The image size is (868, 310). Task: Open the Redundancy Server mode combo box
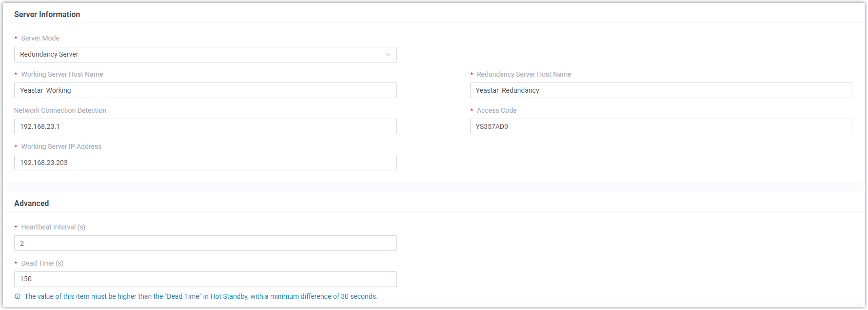tap(205, 55)
